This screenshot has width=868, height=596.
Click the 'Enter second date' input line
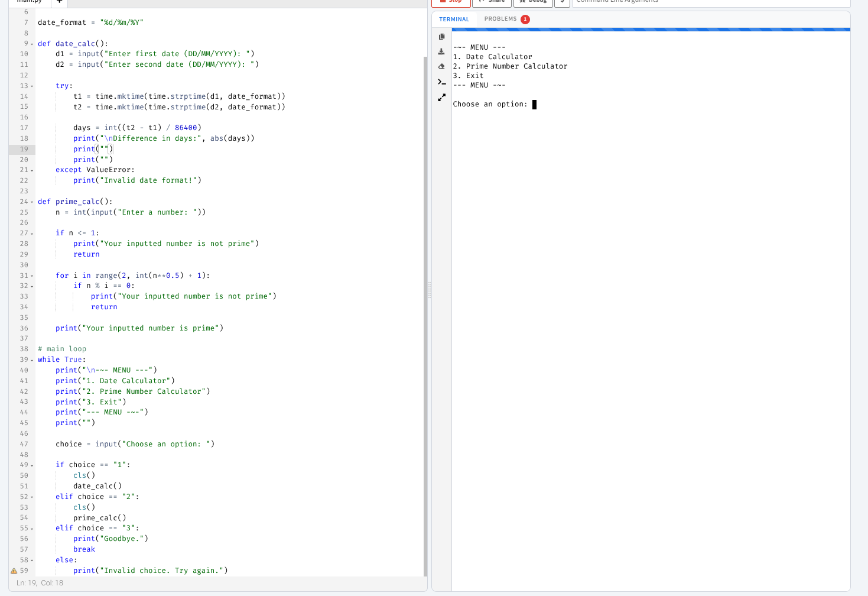point(157,64)
